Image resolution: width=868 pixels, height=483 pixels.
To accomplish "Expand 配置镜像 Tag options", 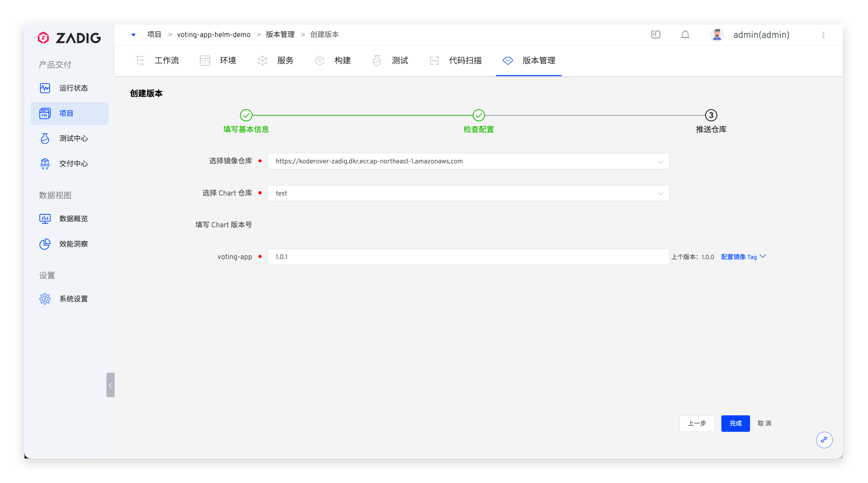I will coord(743,257).
